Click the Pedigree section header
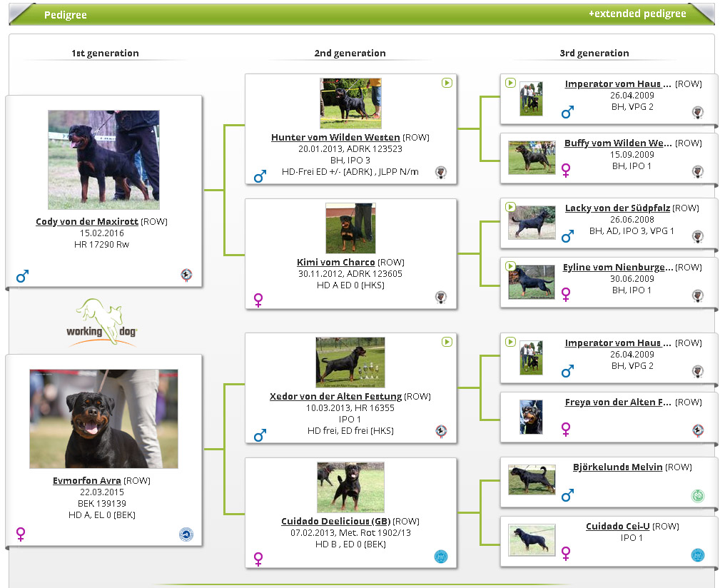Image resolution: width=725 pixels, height=588 pixels. click(66, 15)
